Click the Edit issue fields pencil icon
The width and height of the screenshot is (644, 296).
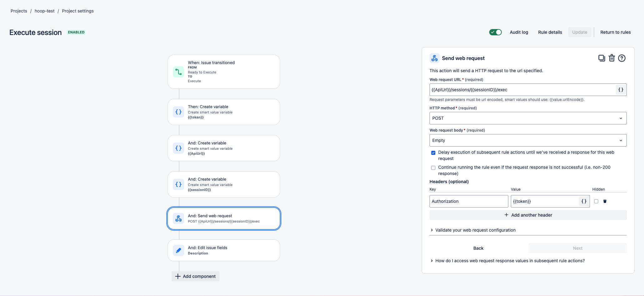179,250
